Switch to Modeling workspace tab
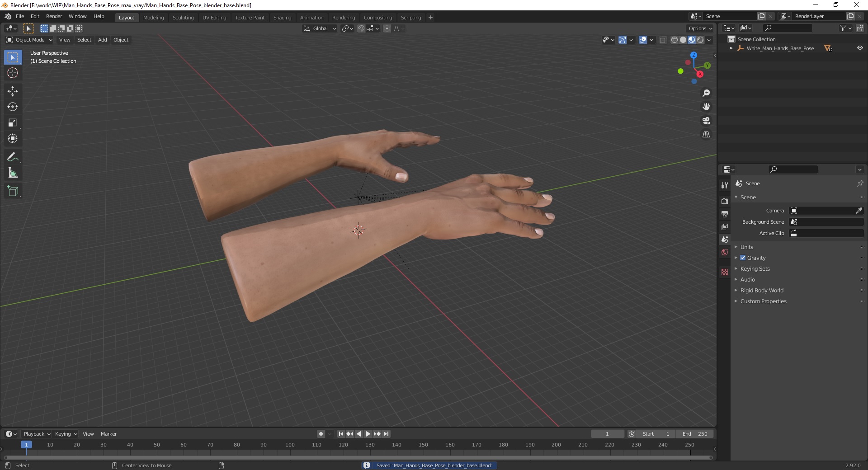This screenshot has height=470, width=868. coord(153,18)
